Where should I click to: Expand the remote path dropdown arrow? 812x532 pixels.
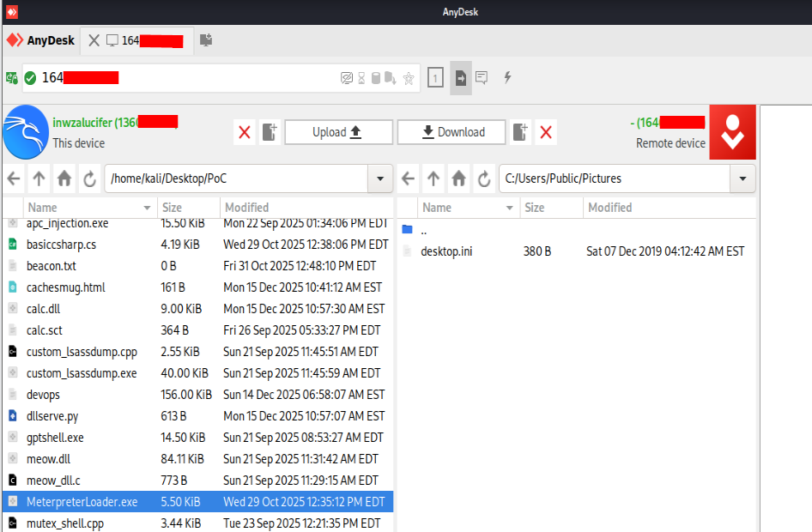point(743,178)
